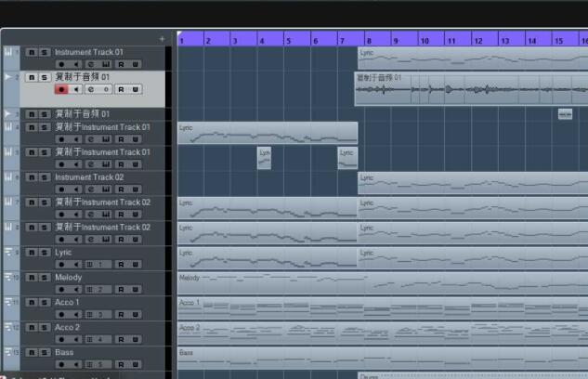Solo the Instrument Track 01 track
The height and width of the screenshot is (379, 588).
pyautogui.click(x=45, y=52)
